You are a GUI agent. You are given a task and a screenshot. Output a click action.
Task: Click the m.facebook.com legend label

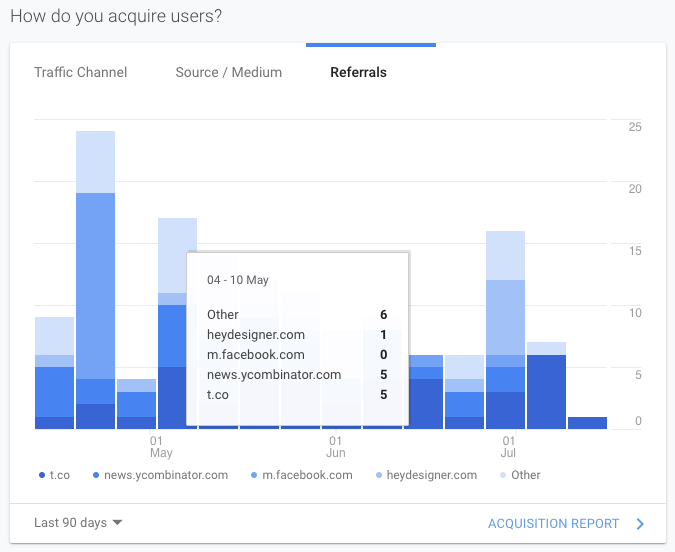point(307,475)
